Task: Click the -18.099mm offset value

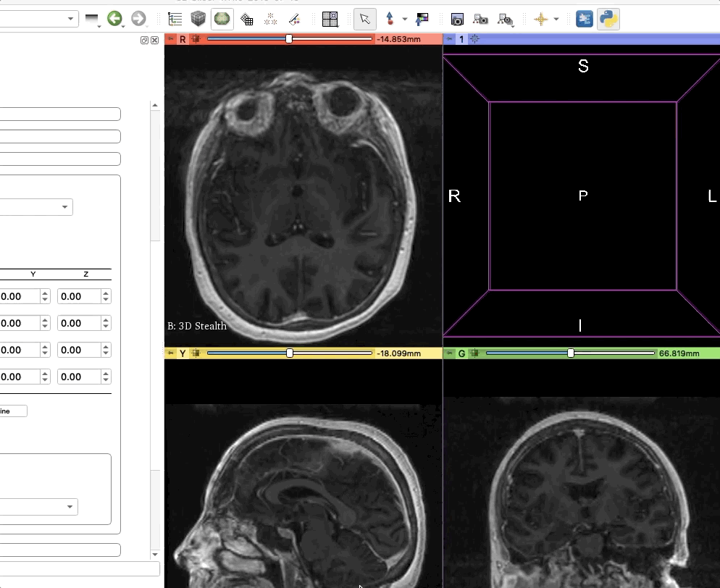Action: coord(398,353)
